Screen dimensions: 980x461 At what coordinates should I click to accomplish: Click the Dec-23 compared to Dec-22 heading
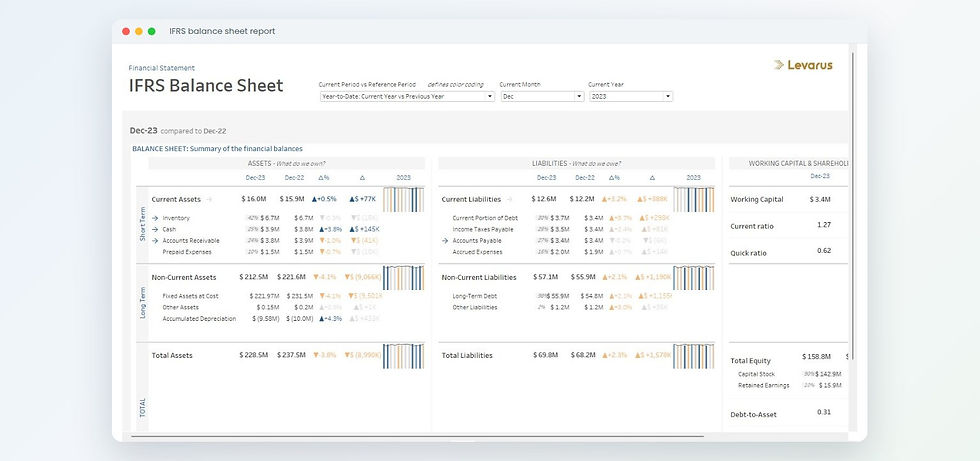tap(178, 131)
